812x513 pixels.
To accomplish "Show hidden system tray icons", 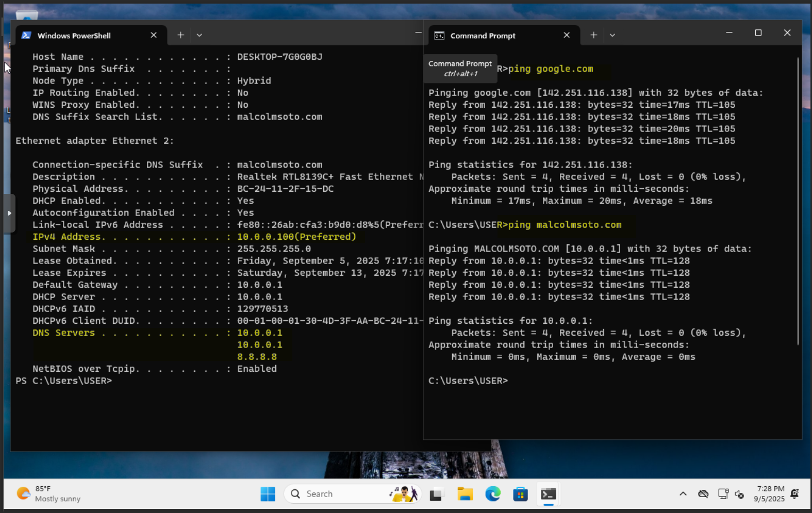I will pyautogui.click(x=683, y=494).
